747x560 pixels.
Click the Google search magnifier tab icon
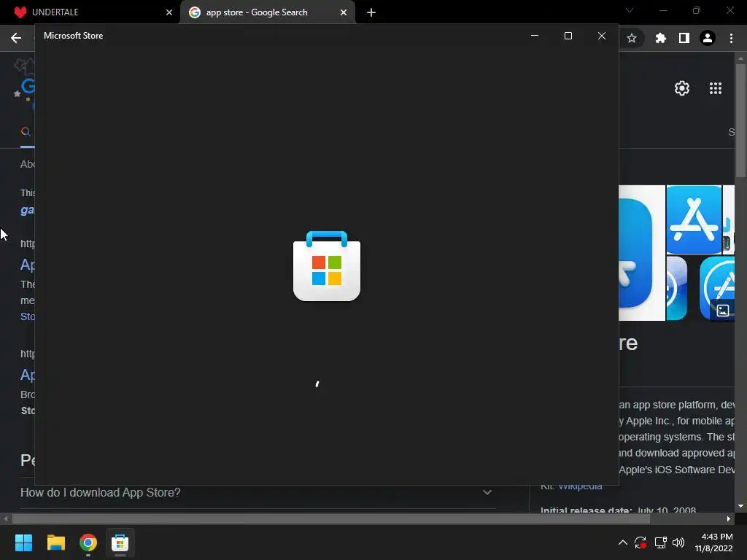(26, 132)
